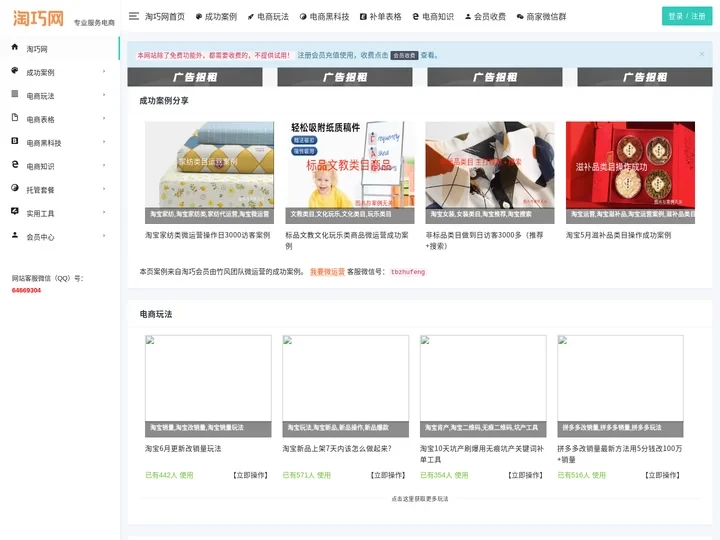
Task: Click the home icon beside 淘巧网 in sidebar
Action: tap(15, 47)
